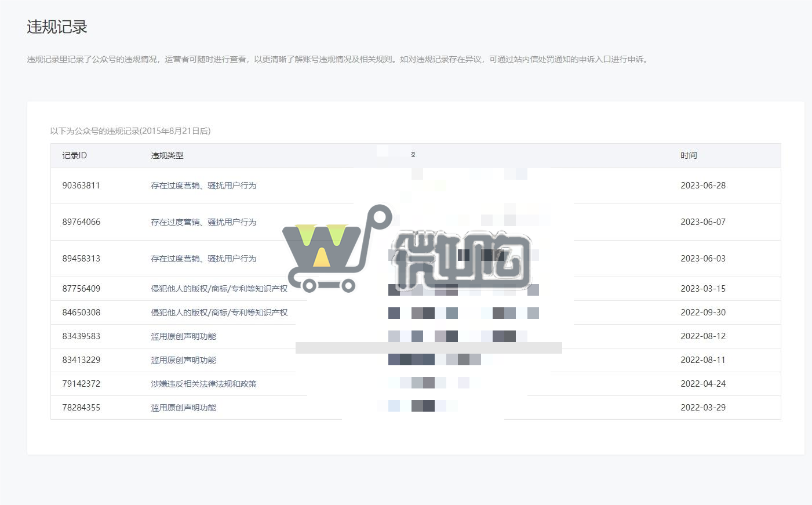812x505 pixels.
Task: Click record ID 79142372
Action: tap(81, 384)
